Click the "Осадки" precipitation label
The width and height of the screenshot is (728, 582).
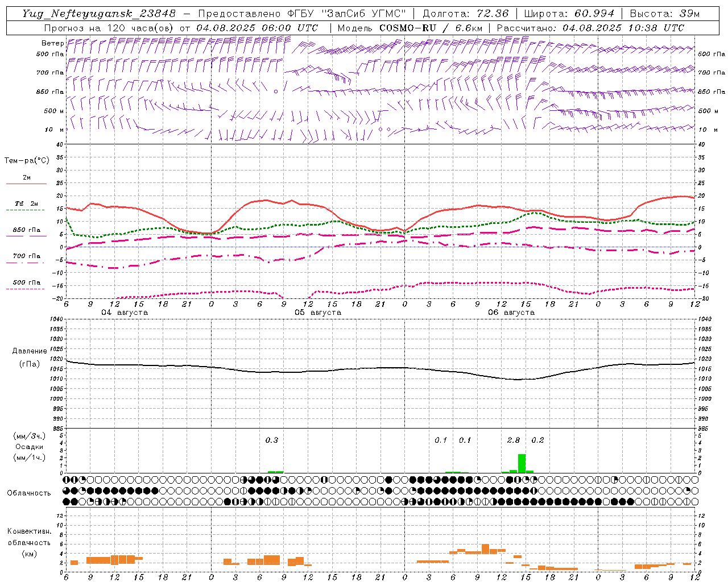point(30,447)
